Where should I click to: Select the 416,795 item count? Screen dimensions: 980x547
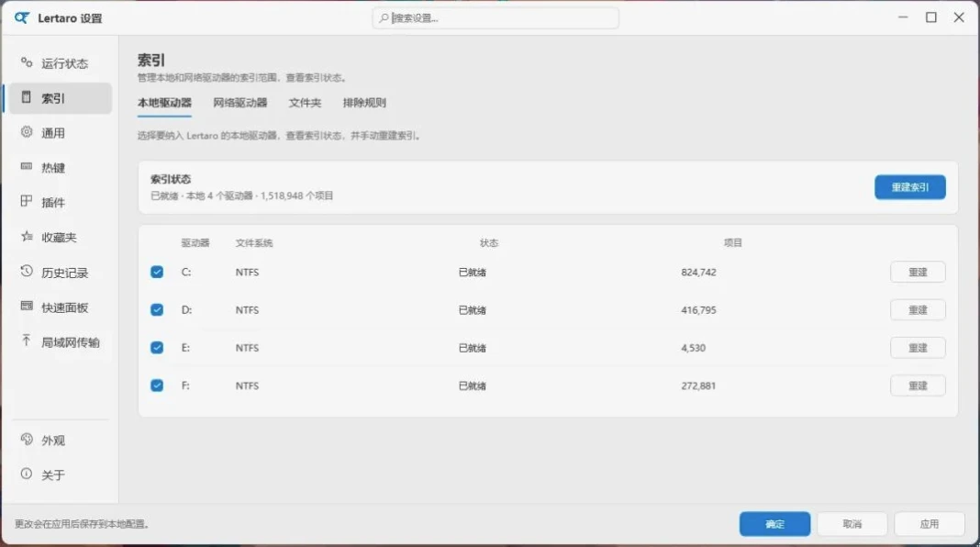(x=698, y=310)
